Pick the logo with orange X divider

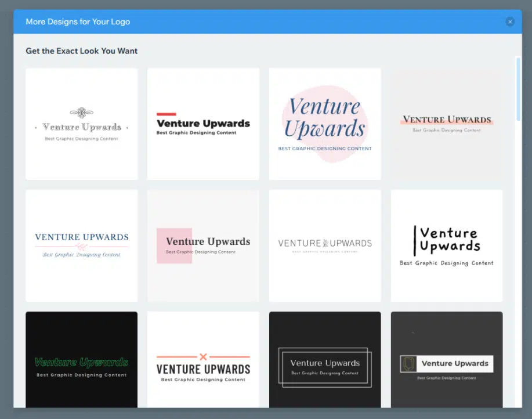point(203,363)
